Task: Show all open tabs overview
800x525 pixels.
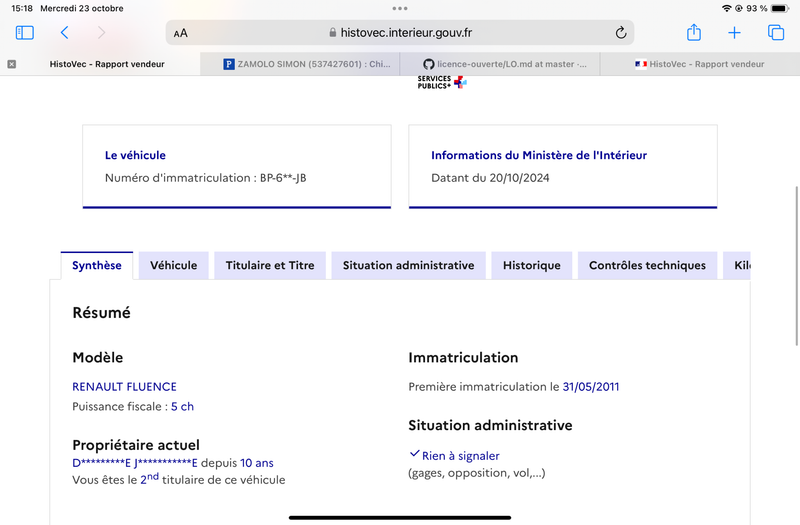Action: pos(776,32)
